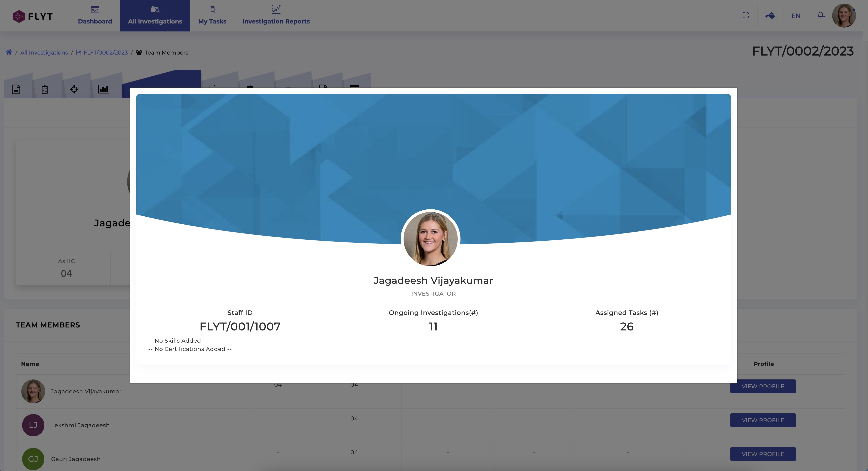The image size is (868, 471).
Task: Click Jagadeesh Vijayakumar's modal profile photo
Action: coord(430,239)
